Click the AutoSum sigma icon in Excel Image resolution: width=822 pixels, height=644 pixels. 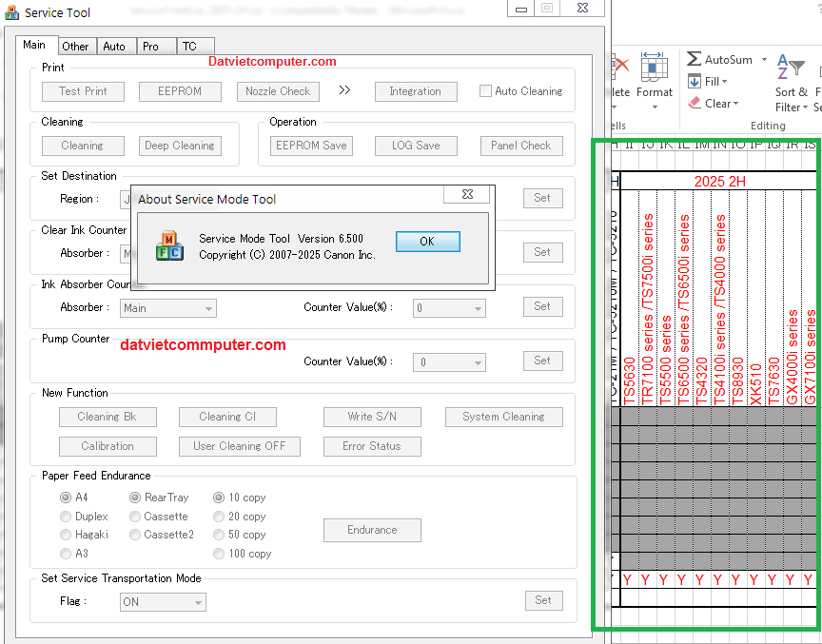click(x=694, y=59)
